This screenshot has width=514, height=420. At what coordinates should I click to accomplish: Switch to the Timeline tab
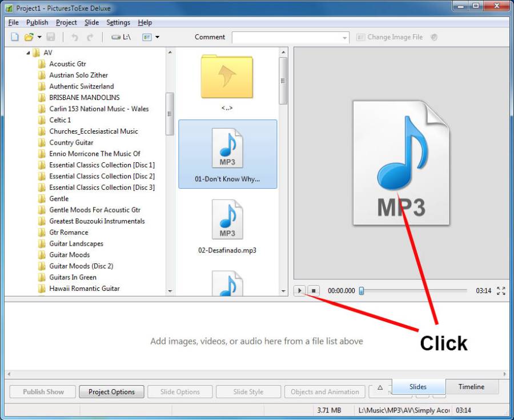coord(471,387)
